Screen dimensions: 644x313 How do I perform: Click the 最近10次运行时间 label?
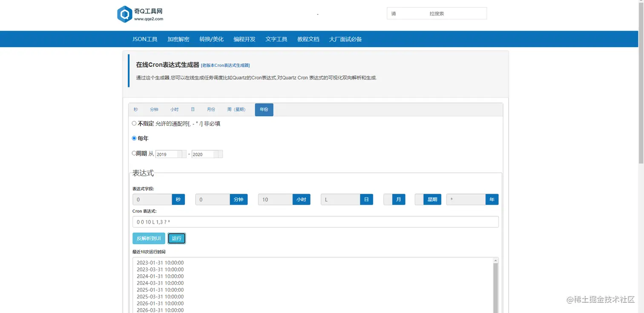(149, 252)
